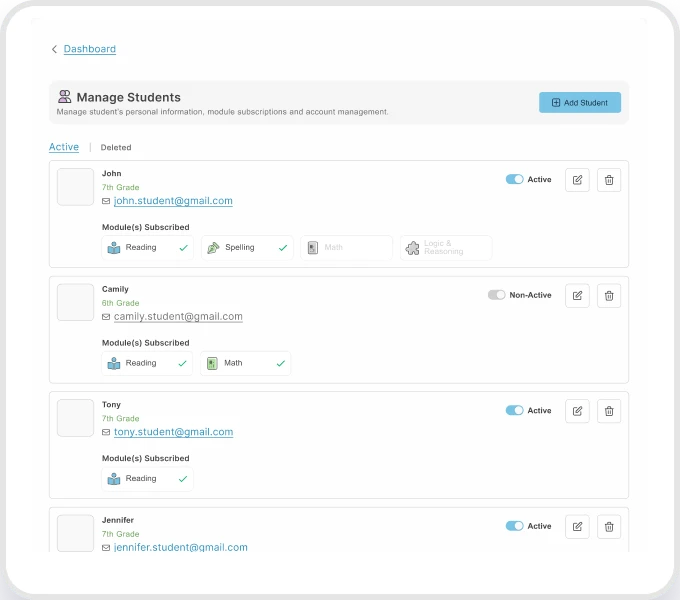Click edit icon for Tony

tap(577, 411)
